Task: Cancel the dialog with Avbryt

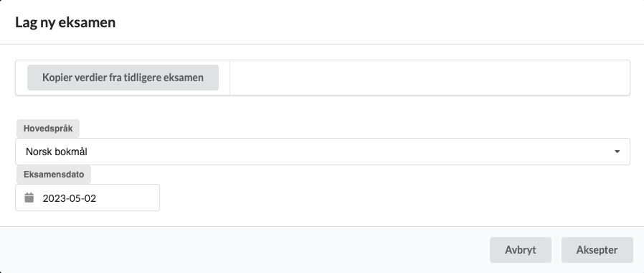Action: (x=521, y=250)
